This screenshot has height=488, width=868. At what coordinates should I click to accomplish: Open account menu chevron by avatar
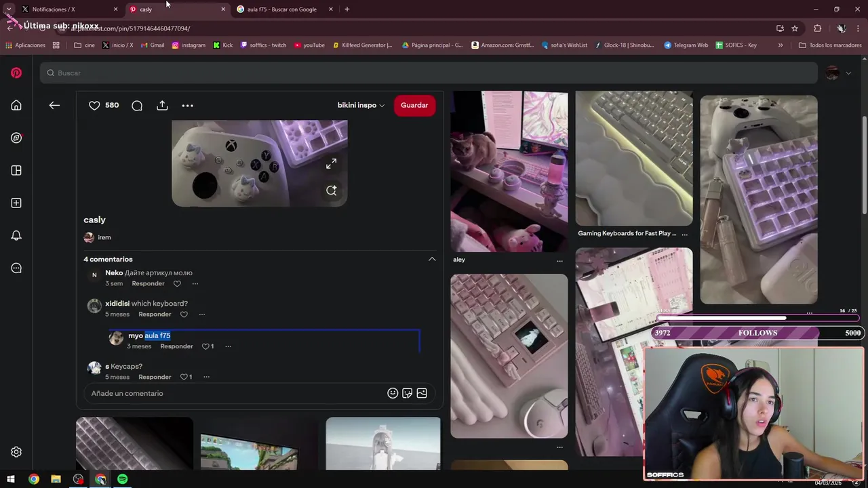tap(848, 73)
